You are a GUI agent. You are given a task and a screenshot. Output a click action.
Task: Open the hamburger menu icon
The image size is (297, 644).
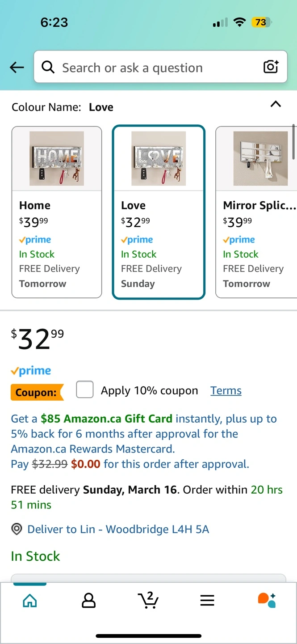[207, 600]
